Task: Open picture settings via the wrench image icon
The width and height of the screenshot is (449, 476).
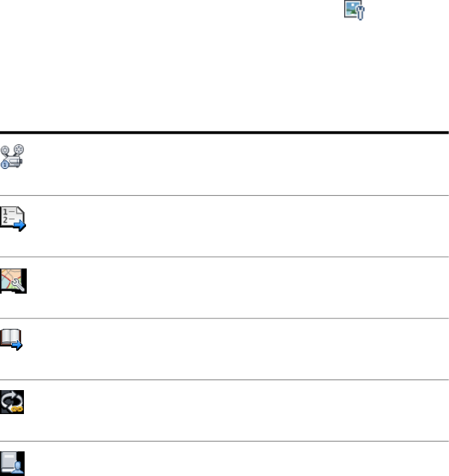Action: click(353, 11)
